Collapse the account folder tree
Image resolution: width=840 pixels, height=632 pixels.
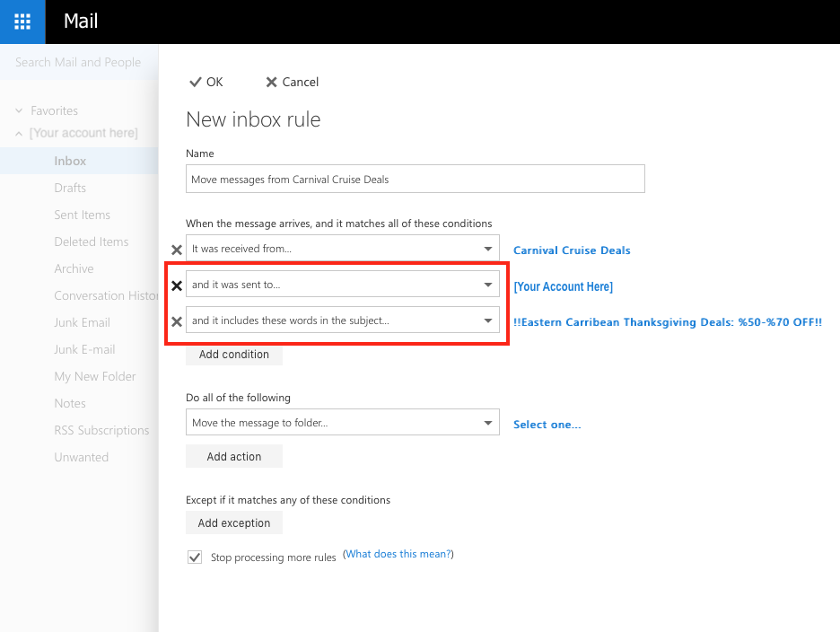coord(19,134)
